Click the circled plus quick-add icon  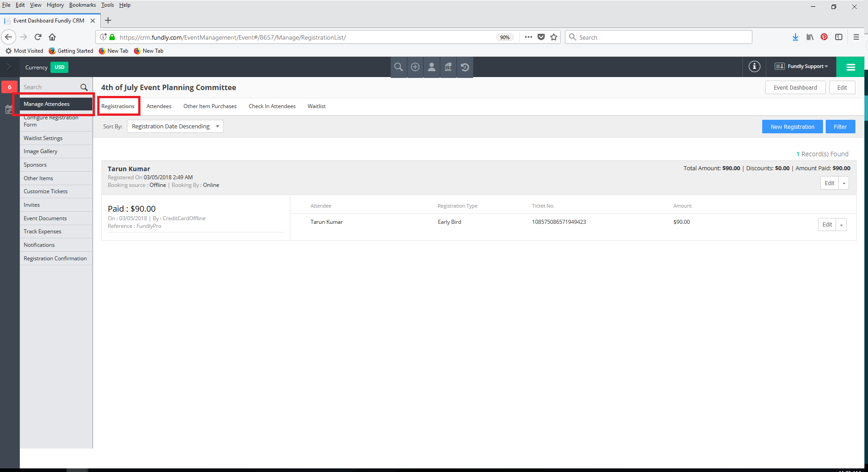click(415, 67)
